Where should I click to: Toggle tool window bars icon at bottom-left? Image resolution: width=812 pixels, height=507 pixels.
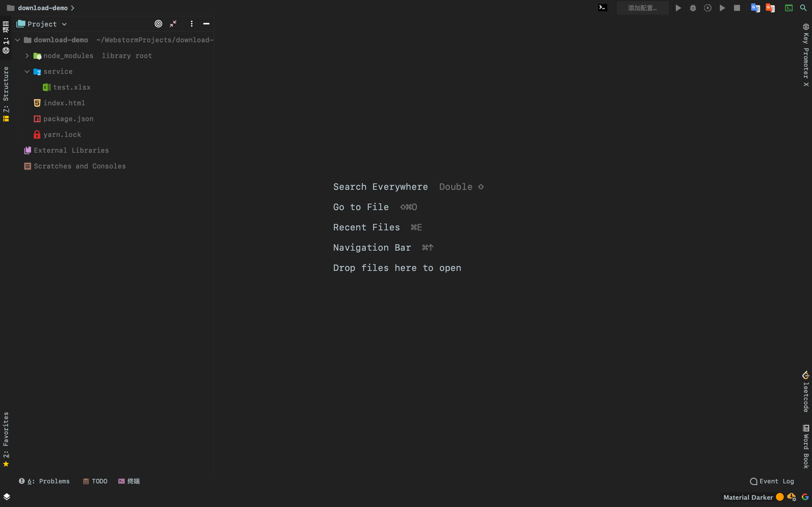[7, 497]
